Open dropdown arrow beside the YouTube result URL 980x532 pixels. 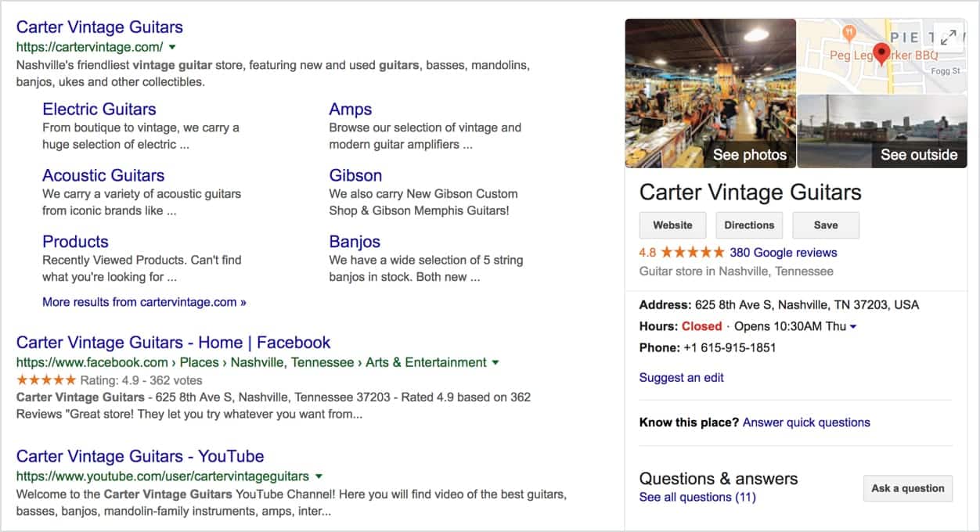(x=319, y=476)
